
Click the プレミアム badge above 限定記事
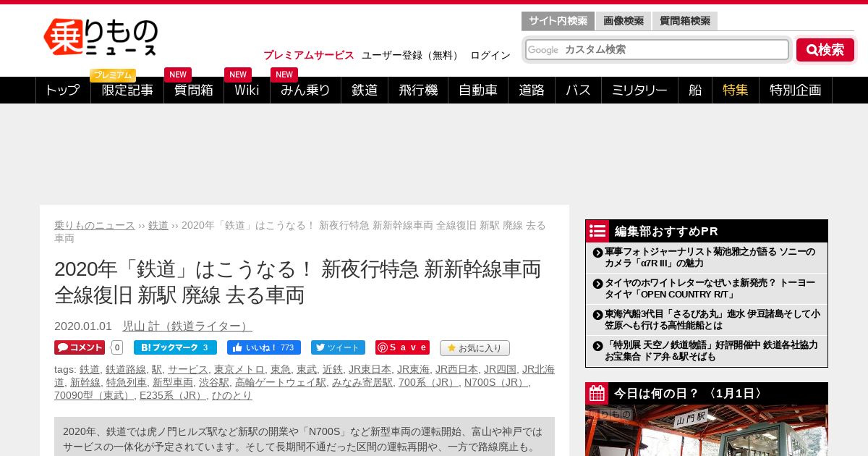click(113, 75)
